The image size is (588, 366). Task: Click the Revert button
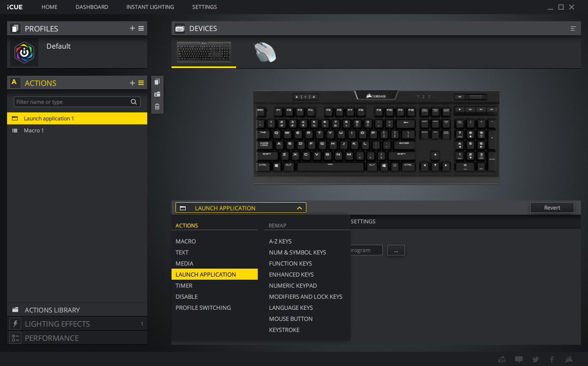tap(552, 208)
